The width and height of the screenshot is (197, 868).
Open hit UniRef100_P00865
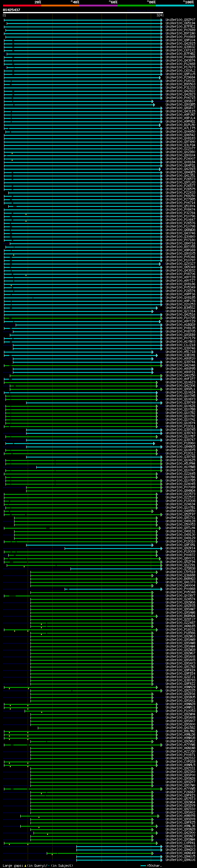click(180, 57)
